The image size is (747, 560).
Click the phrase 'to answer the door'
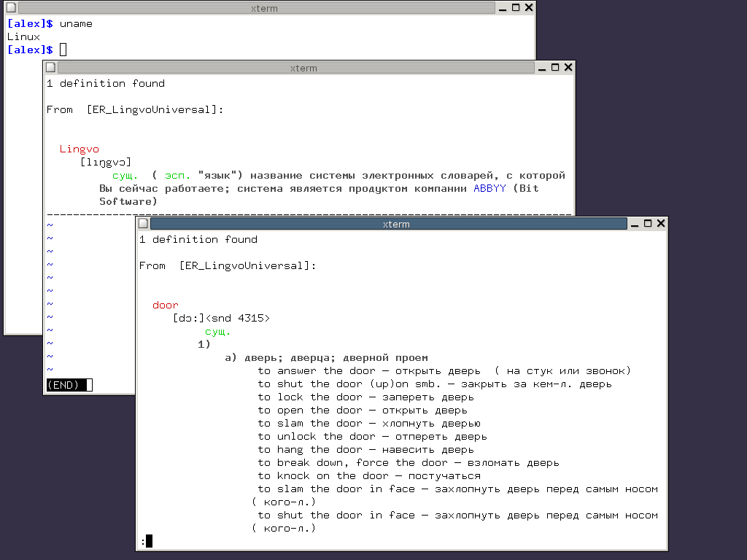(x=317, y=371)
